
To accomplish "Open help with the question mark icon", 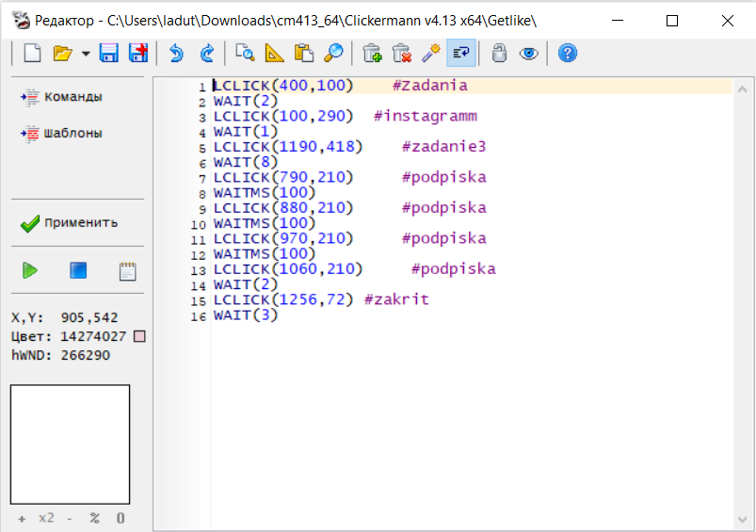I will click(x=568, y=53).
